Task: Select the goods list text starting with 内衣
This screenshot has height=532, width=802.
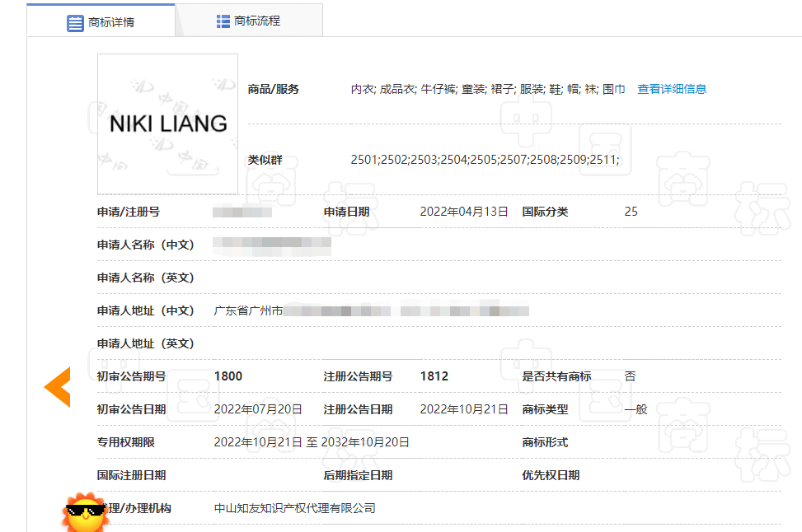Action: point(487,89)
